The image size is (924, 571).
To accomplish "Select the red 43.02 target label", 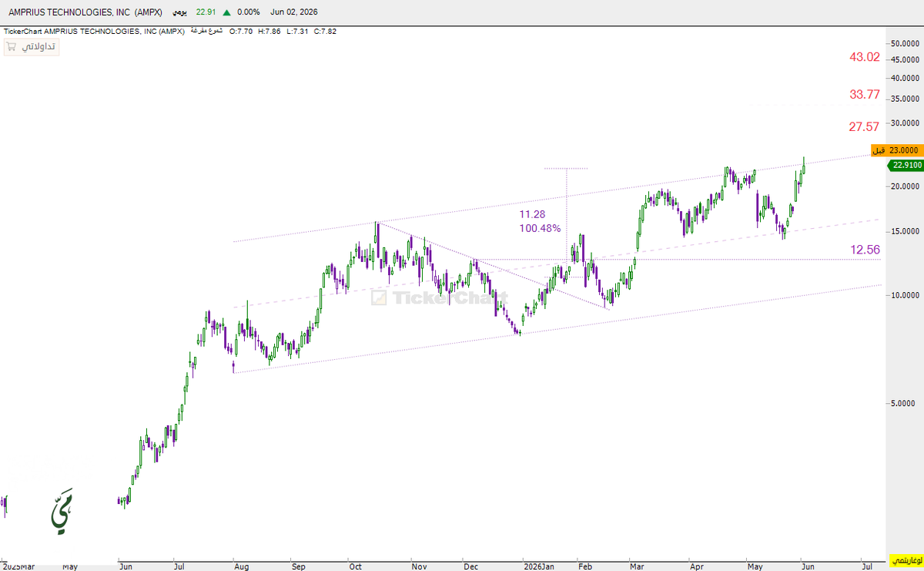I will click(x=864, y=57).
